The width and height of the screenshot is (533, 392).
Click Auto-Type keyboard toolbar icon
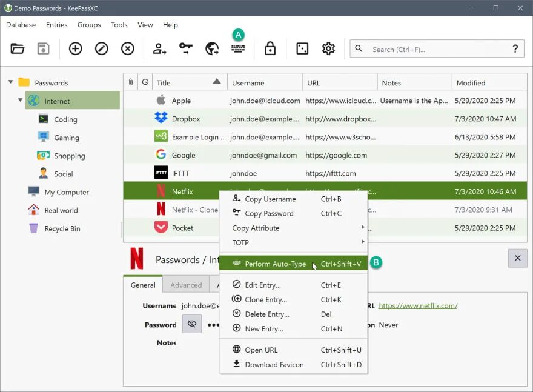pos(238,48)
